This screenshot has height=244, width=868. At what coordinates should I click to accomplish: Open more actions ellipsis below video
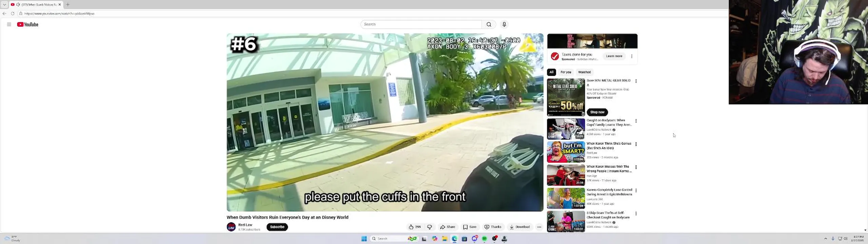[539, 227]
